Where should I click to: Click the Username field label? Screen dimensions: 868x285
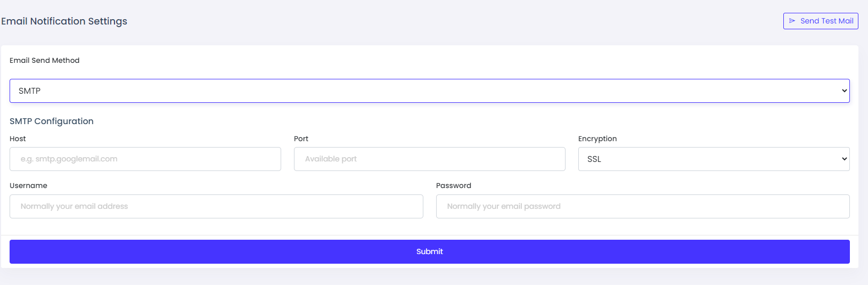click(28, 186)
